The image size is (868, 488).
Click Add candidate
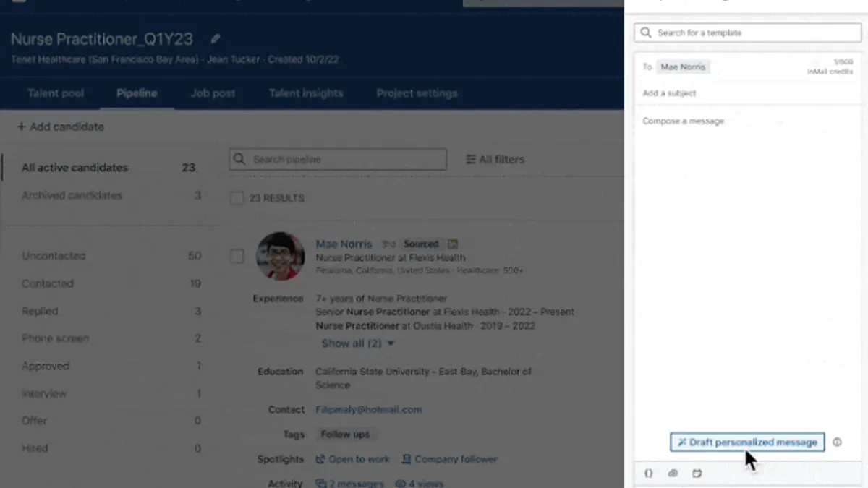pyautogui.click(x=61, y=127)
